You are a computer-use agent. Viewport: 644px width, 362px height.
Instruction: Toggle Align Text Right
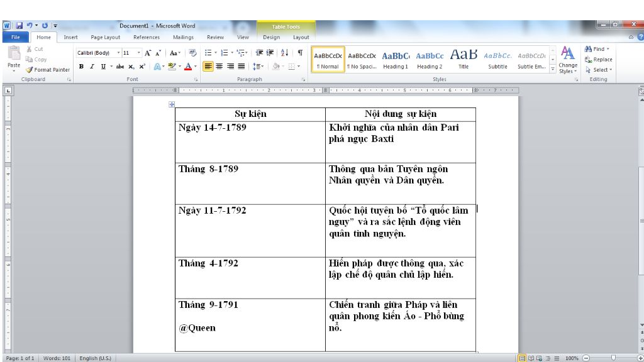pyautogui.click(x=230, y=67)
